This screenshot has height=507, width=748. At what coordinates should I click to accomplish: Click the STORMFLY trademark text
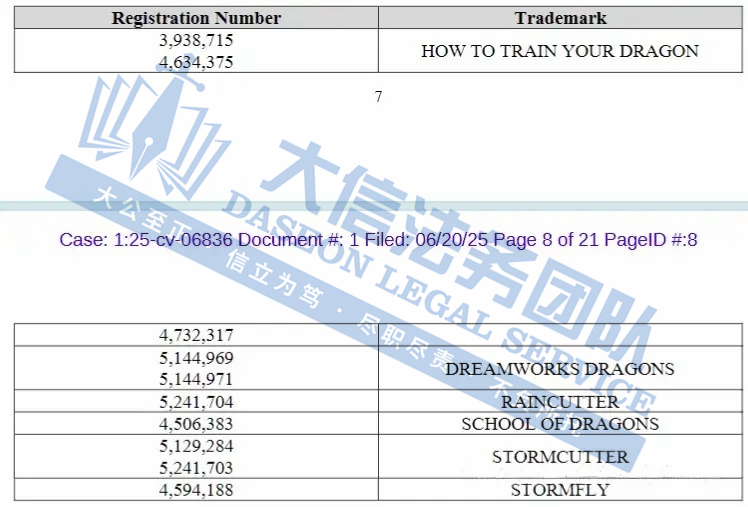pyautogui.click(x=560, y=490)
